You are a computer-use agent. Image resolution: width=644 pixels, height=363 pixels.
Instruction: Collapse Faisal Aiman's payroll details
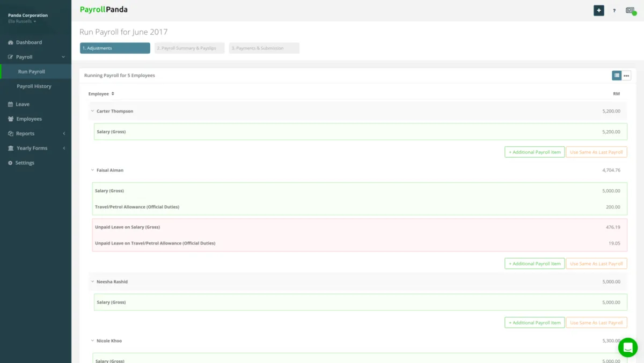click(x=92, y=170)
